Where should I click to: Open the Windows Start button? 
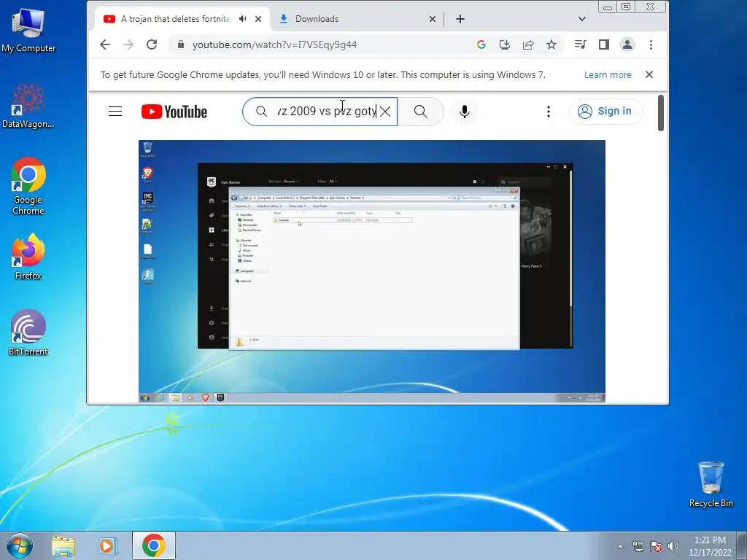20,545
